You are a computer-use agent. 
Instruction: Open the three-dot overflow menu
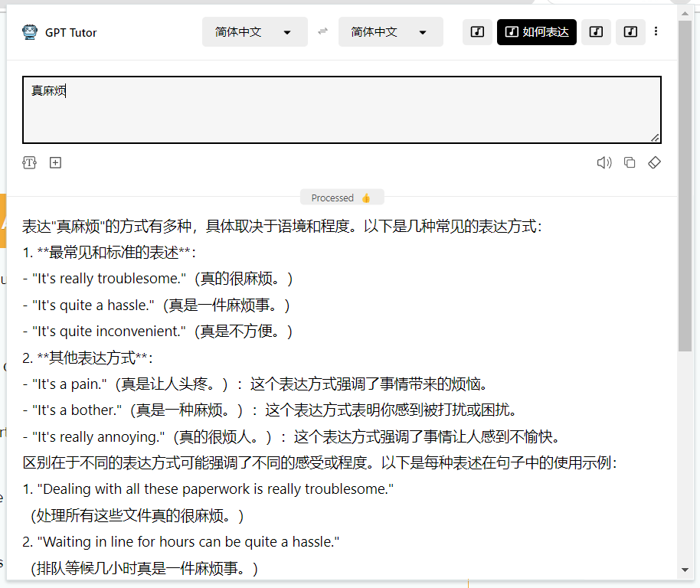click(656, 31)
